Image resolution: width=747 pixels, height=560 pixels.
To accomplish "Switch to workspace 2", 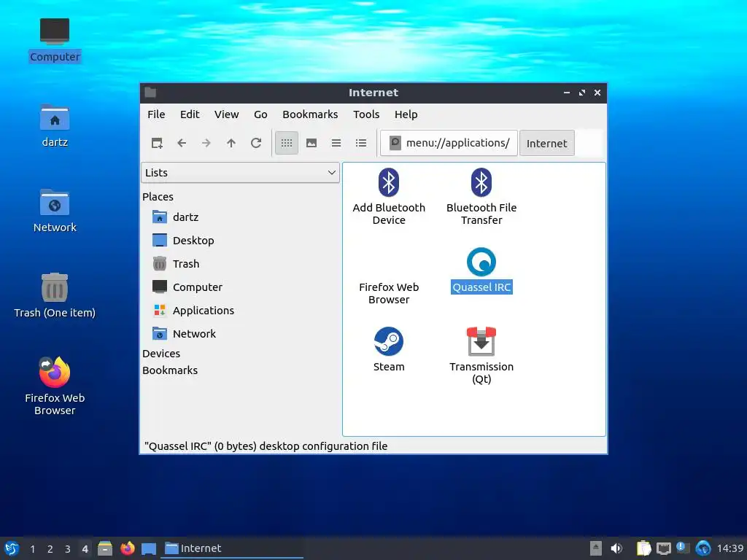I will click(50, 549).
